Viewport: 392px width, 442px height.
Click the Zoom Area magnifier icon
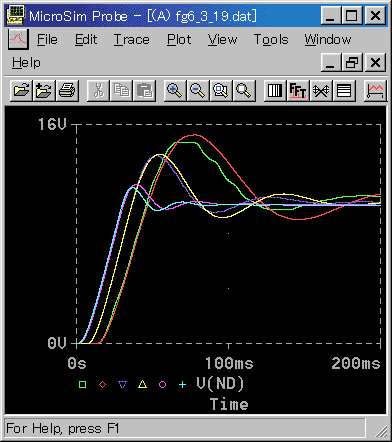[x=221, y=91]
